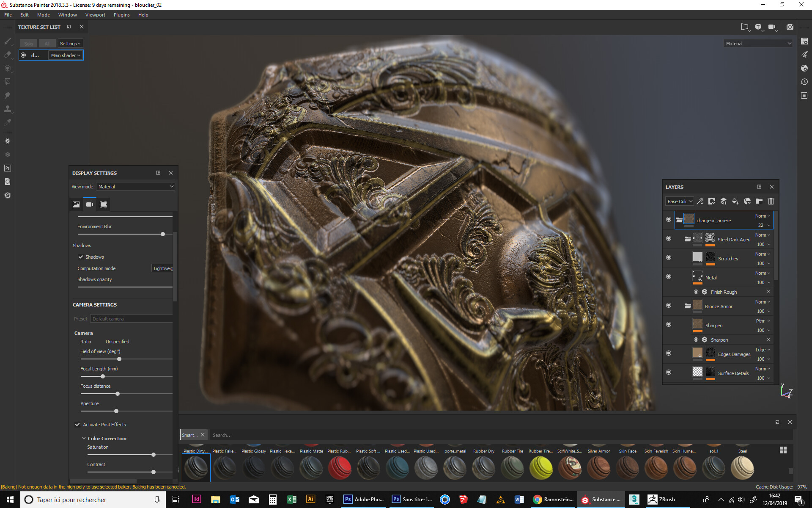Switch to viewport frame tab in Display Settings
Viewport: 812px width, 508px height.
[x=103, y=204]
